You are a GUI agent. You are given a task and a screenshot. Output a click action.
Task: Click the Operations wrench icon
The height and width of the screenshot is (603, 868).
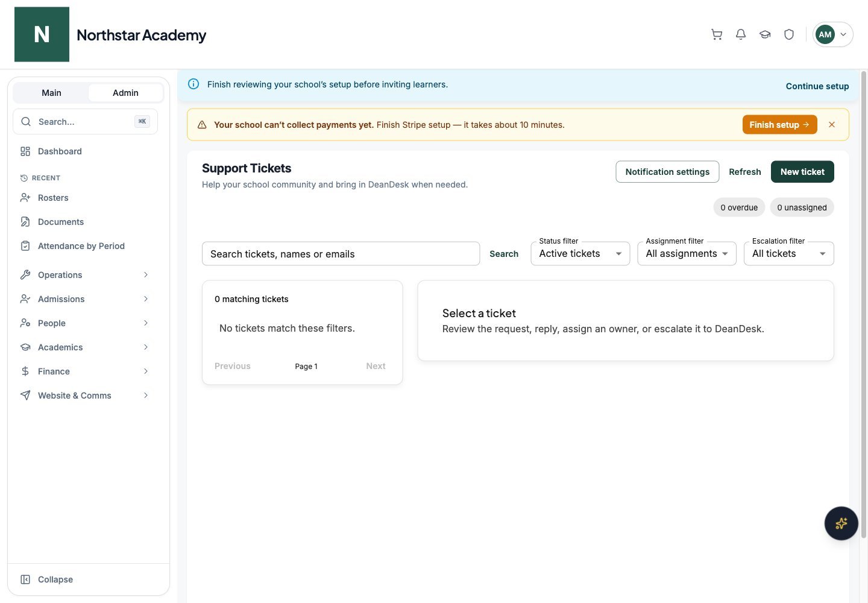point(25,275)
